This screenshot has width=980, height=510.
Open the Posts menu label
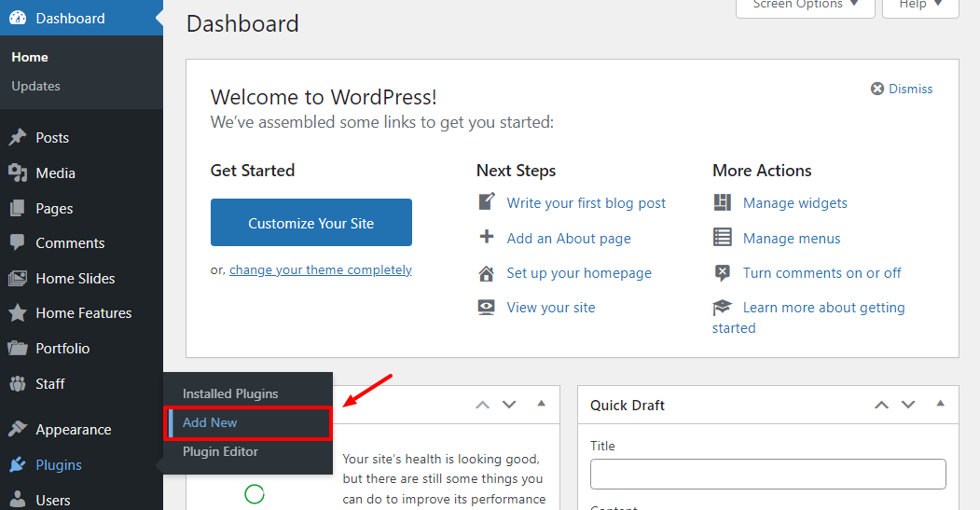click(x=52, y=137)
